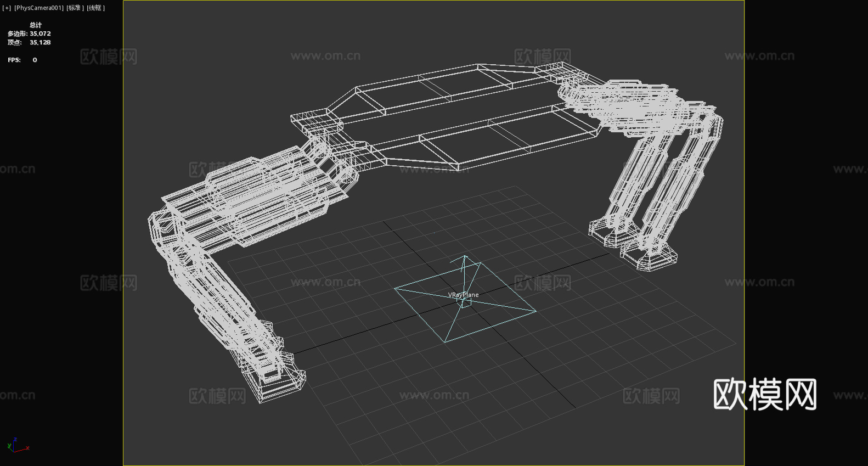This screenshot has height=466, width=868.
Task: Select the VRayPlane object label
Action: click(x=463, y=295)
